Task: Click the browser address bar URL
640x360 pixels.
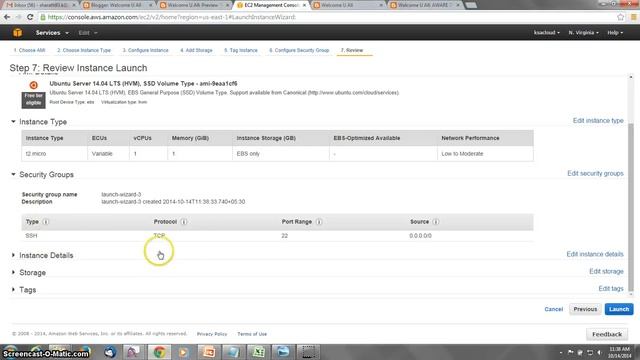Action: [171, 17]
